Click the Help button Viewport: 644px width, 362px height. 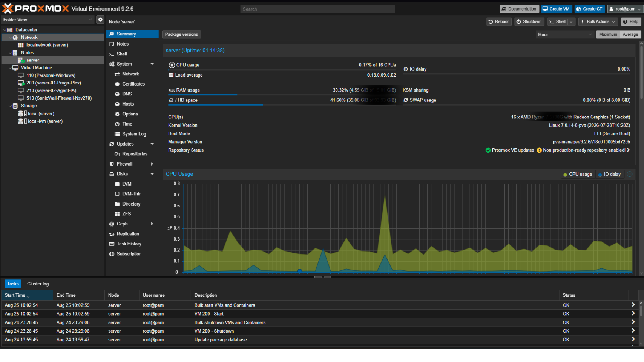coord(631,21)
